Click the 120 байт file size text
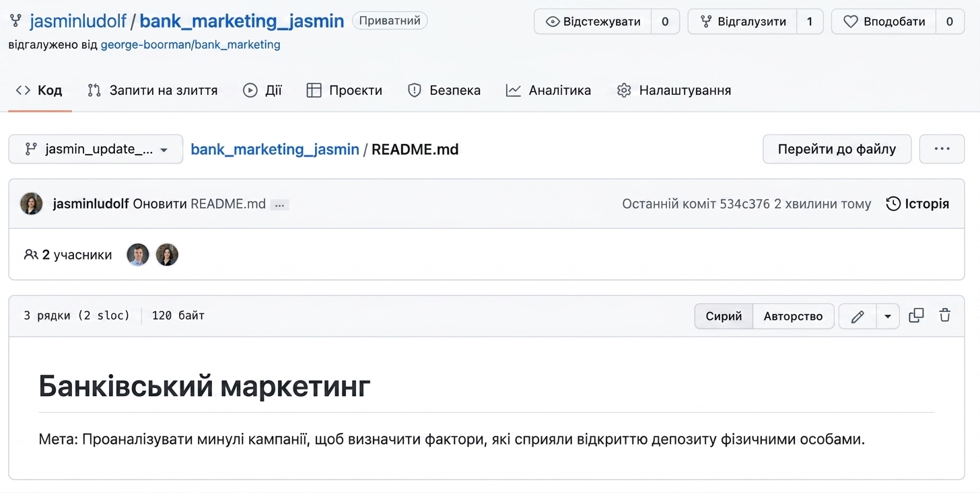The width and height of the screenshot is (980, 493). [178, 315]
